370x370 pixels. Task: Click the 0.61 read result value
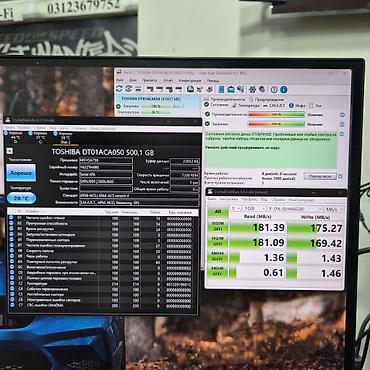(273, 272)
